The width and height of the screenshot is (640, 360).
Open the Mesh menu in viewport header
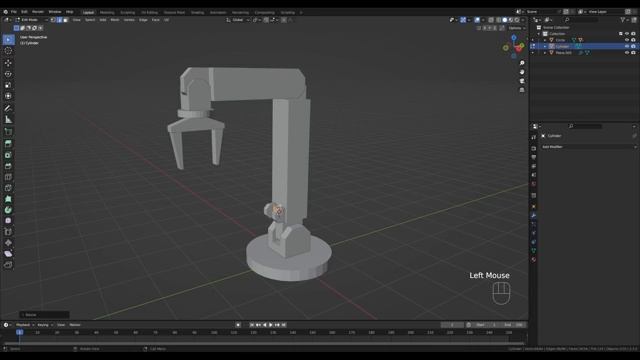pos(115,20)
